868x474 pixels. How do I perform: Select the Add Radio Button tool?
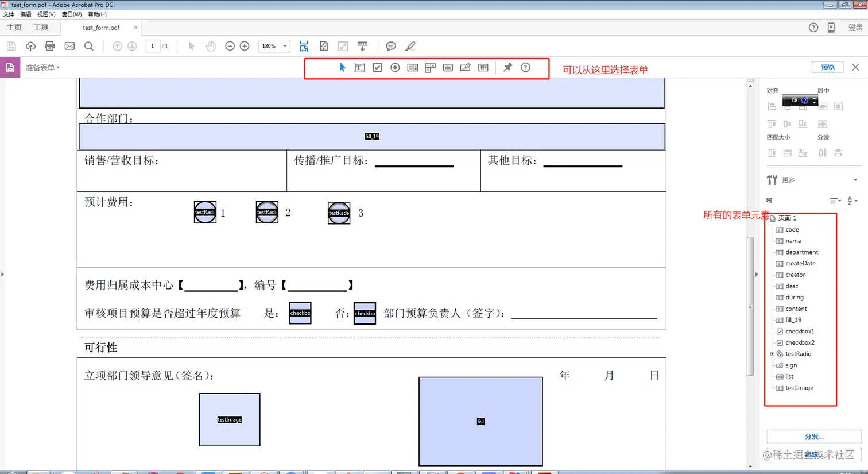(395, 68)
